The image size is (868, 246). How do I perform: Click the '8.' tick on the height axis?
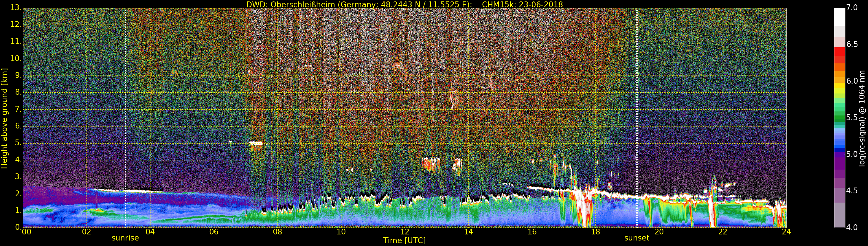tap(18, 92)
